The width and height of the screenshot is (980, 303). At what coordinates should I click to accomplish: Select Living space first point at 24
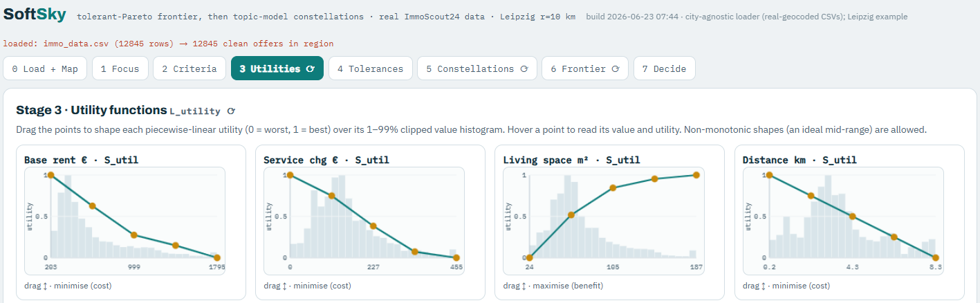click(x=530, y=258)
